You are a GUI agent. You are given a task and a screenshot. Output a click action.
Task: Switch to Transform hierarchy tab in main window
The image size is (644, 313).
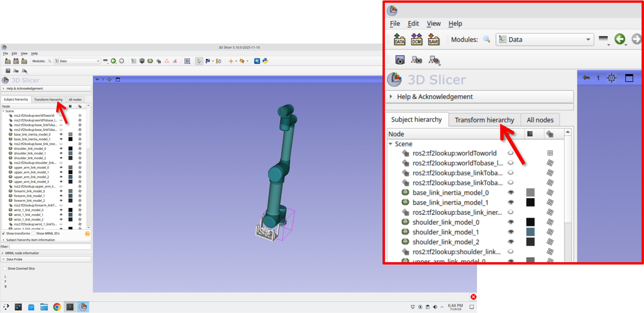click(x=48, y=100)
